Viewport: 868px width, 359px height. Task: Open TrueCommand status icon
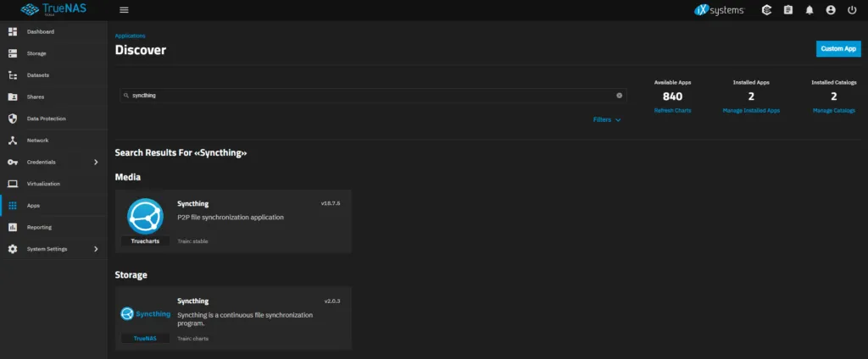pos(766,10)
